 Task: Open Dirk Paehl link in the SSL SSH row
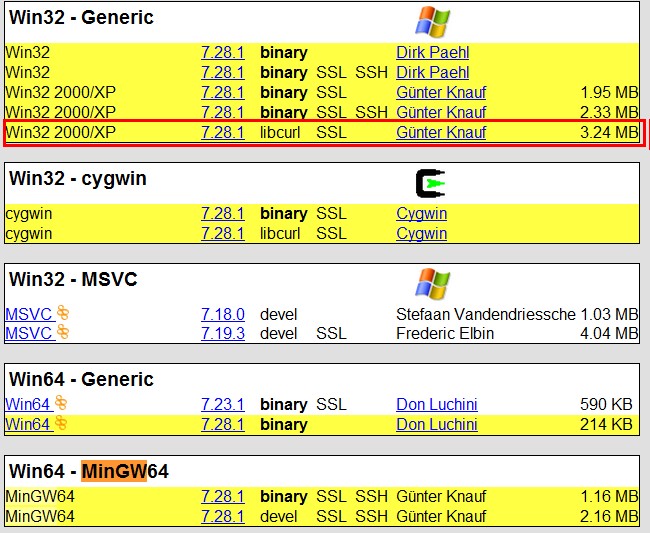(x=432, y=73)
